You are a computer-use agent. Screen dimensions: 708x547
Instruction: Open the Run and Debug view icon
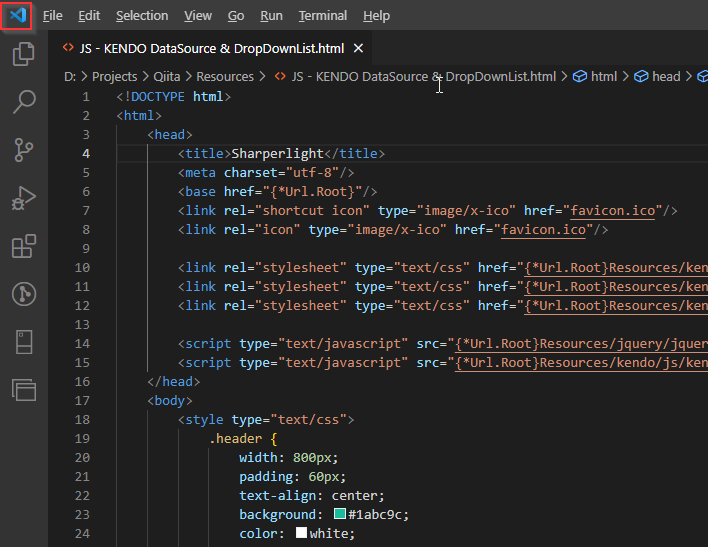[23, 198]
